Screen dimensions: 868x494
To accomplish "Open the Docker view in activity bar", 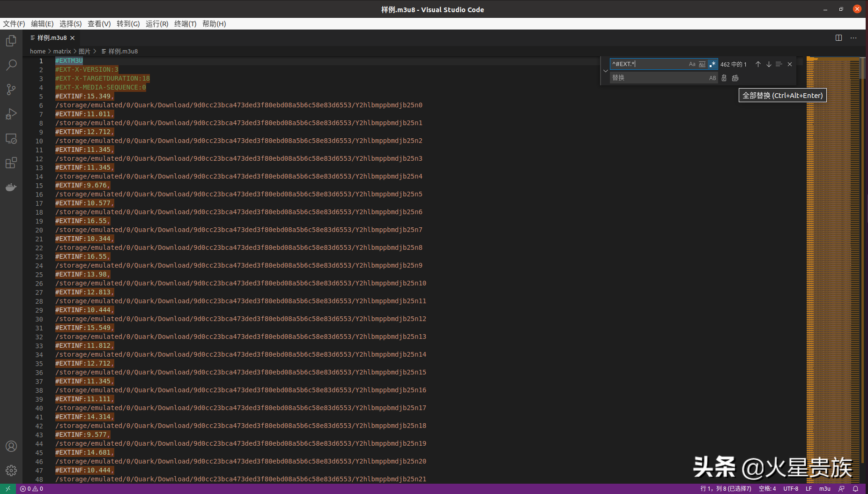I will click(11, 187).
